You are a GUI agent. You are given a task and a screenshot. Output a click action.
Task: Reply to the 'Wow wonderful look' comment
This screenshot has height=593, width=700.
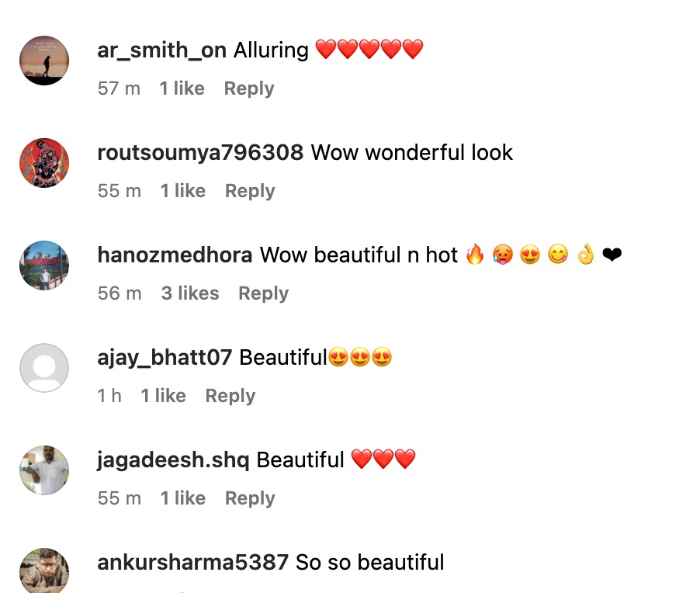[x=250, y=191]
